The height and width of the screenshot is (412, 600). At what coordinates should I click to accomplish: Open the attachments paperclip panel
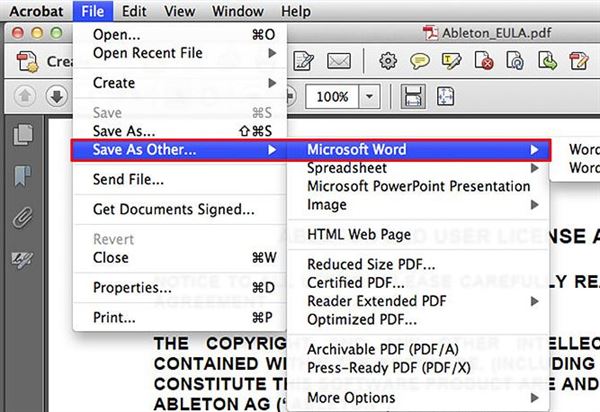23,218
